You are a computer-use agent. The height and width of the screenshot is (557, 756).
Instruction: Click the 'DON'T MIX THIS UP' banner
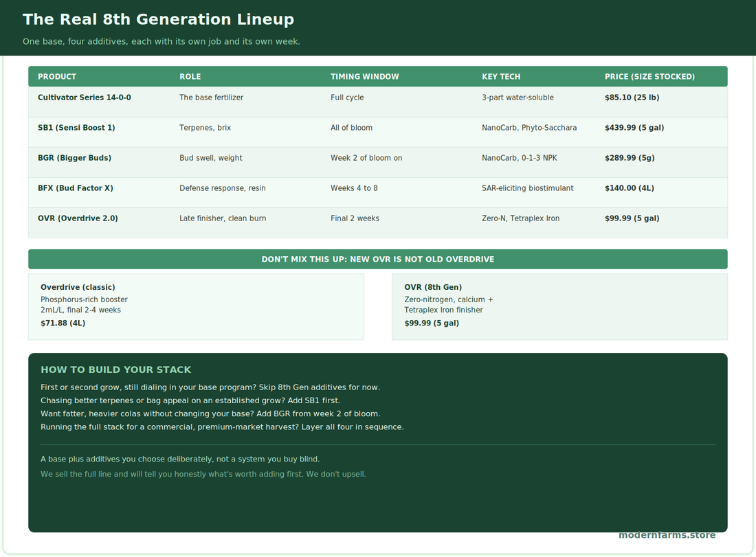(x=378, y=259)
